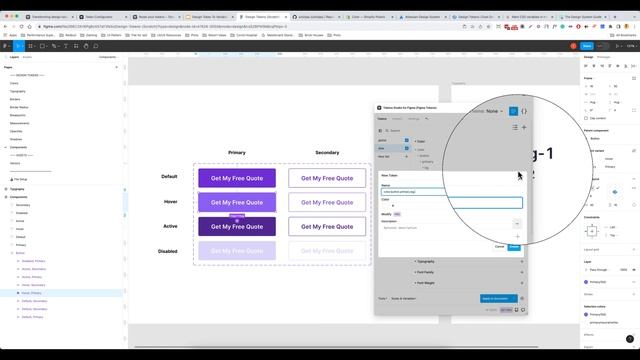Open the Settings tab in Tokens Studio
This screenshot has height=360, width=640.
pyautogui.click(x=413, y=119)
